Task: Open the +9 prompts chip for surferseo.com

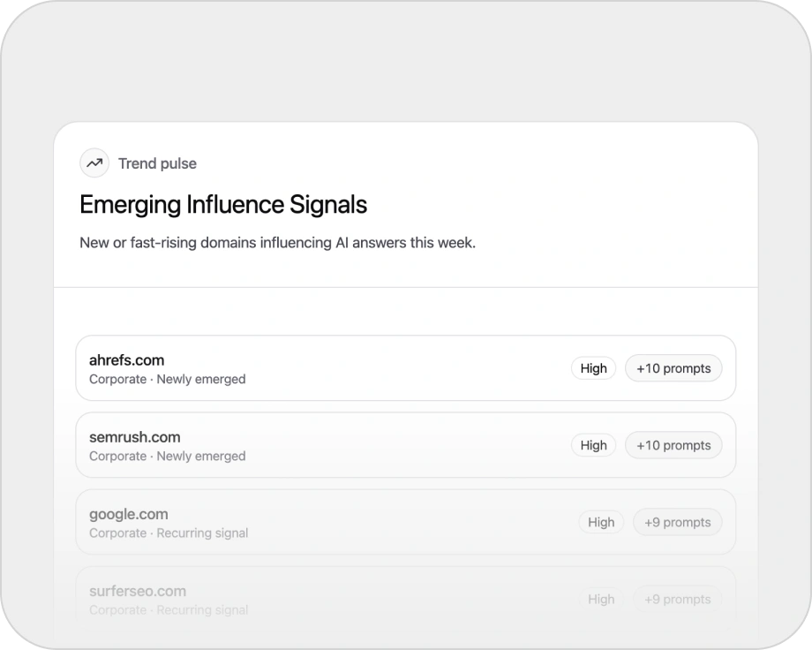Action: 677,599
